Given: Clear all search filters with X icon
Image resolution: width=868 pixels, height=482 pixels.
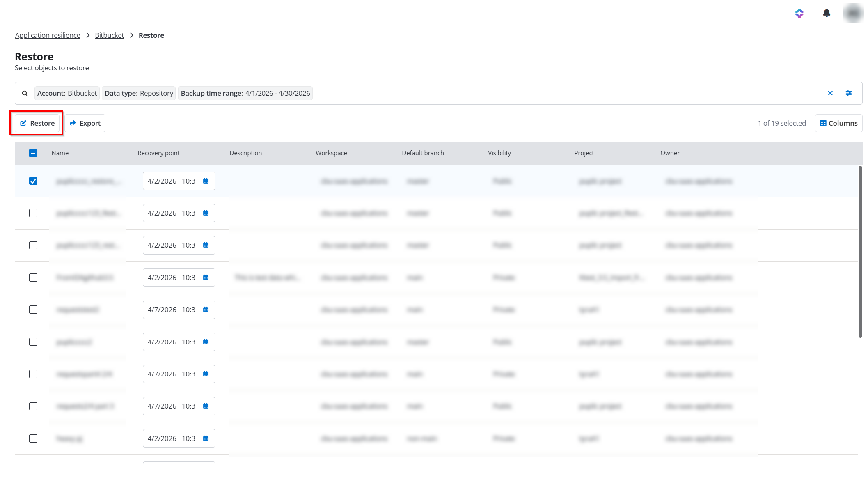Looking at the screenshot, I should [830, 93].
